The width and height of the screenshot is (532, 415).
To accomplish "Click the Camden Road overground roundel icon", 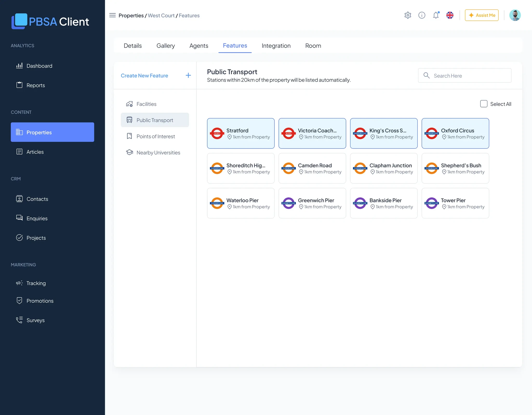I will click(x=288, y=168).
